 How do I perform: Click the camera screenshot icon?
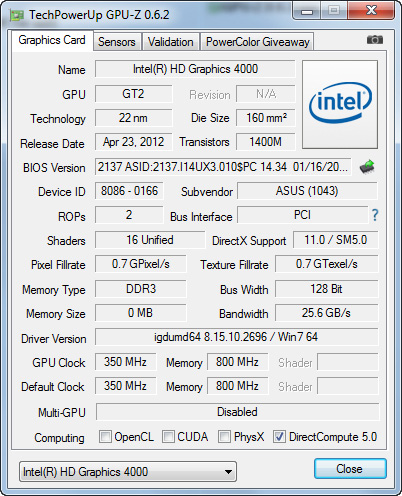pos(375,40)
